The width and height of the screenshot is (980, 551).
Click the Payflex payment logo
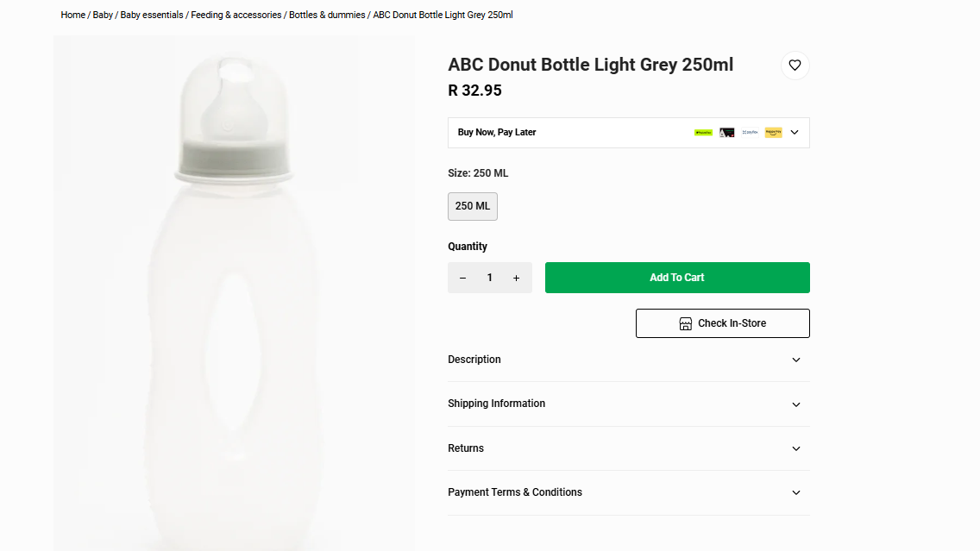coord(750,133)
